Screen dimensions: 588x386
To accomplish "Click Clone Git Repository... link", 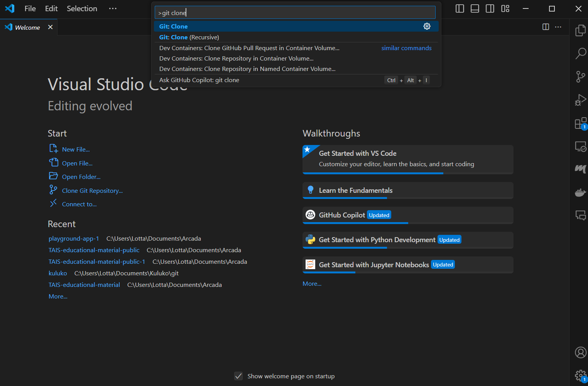I will point(92,190).
